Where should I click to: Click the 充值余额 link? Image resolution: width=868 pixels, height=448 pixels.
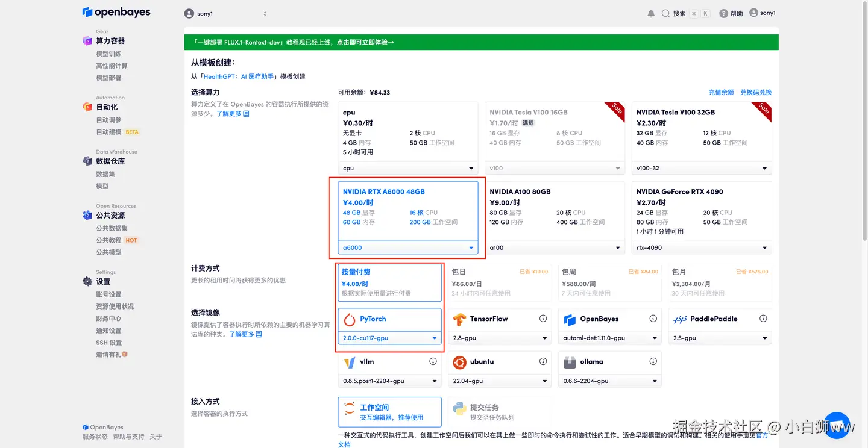[x=721, y=92]
